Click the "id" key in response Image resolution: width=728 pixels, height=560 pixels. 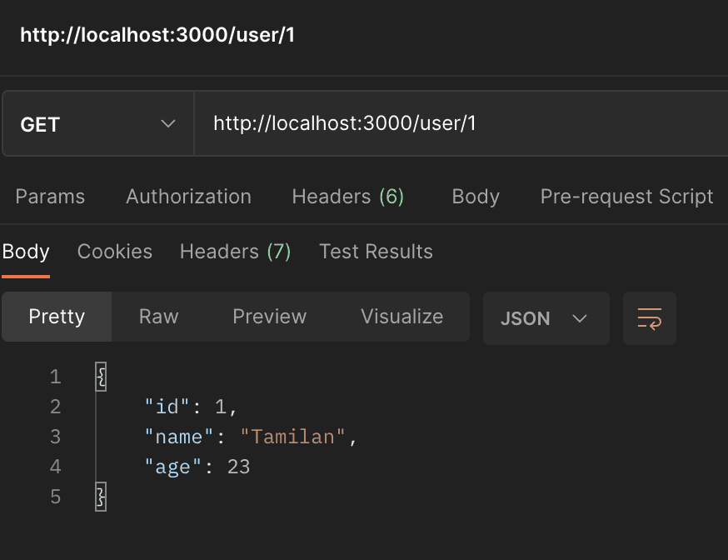tap(167, 407)
